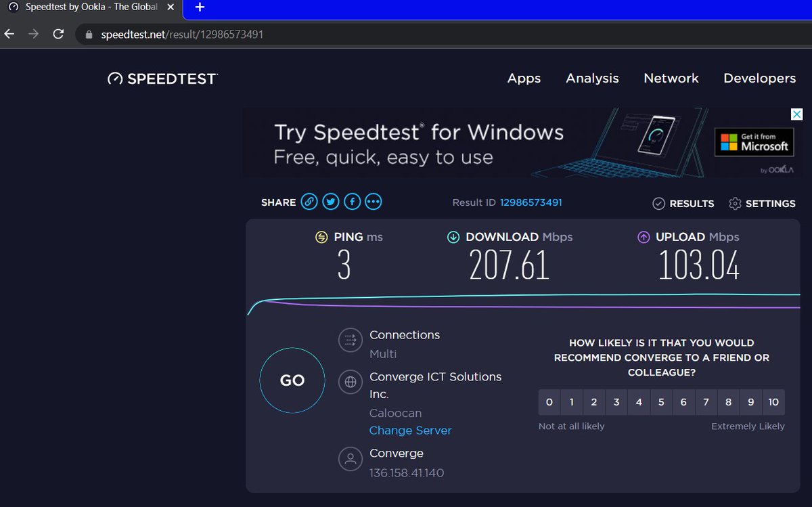Click the ping value 3
Screen dimensions: 812x507
(344, 265)
